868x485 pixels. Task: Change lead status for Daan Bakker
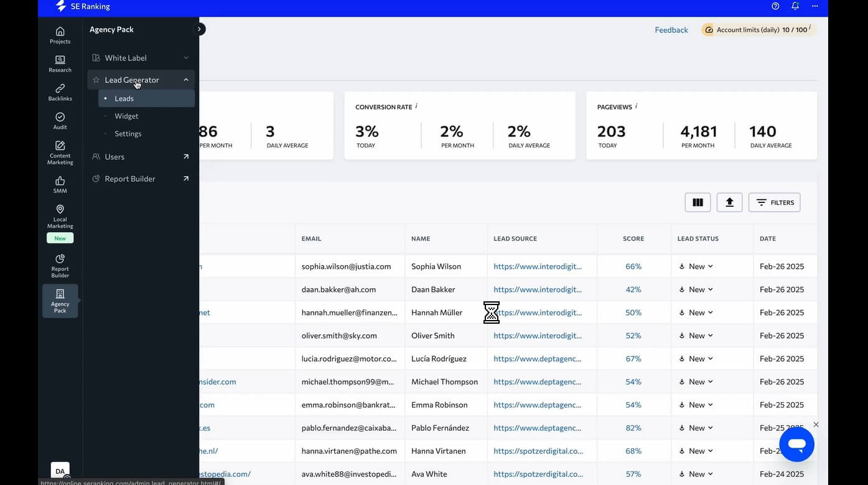pyautogui.click(x=696, y=290)
